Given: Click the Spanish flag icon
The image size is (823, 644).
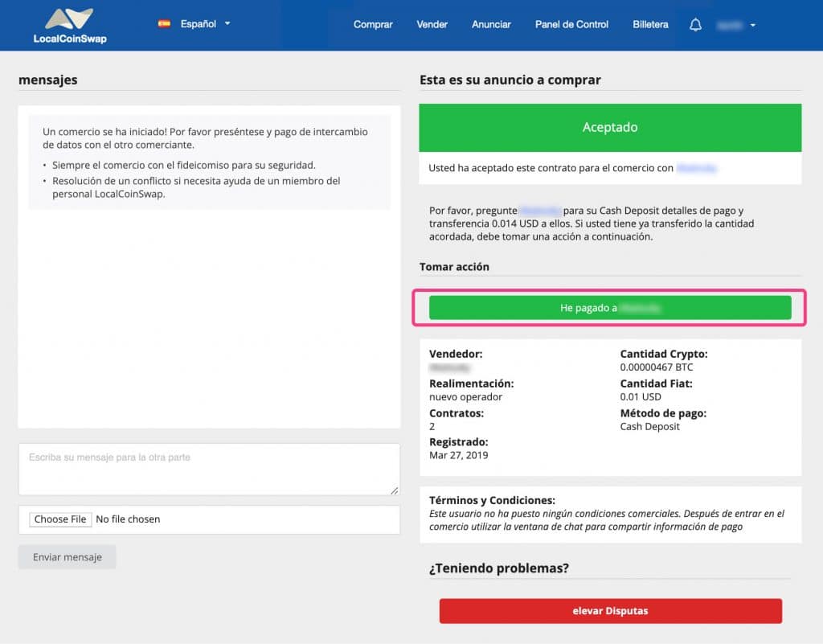Looking at the screenshot, I should [x=164, y=24].
